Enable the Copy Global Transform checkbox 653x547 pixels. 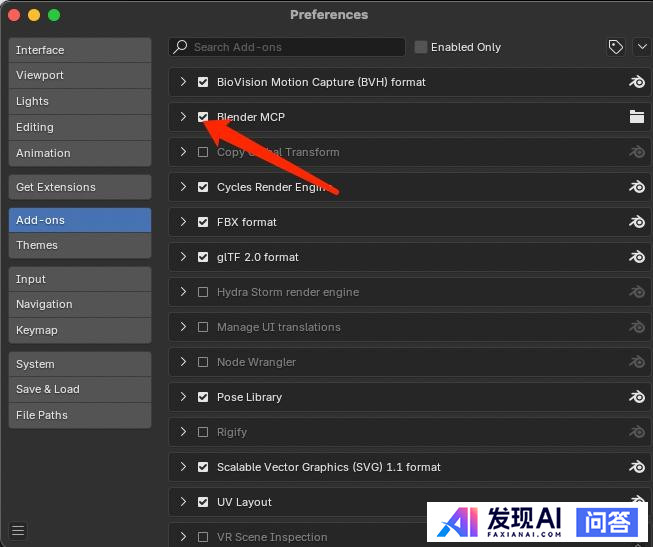coord(203,152)
